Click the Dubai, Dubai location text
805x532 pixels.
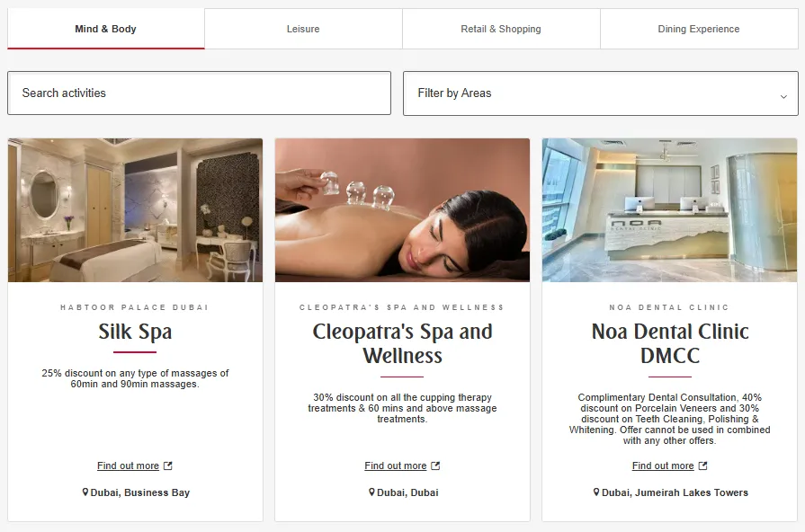pos(407,492)
